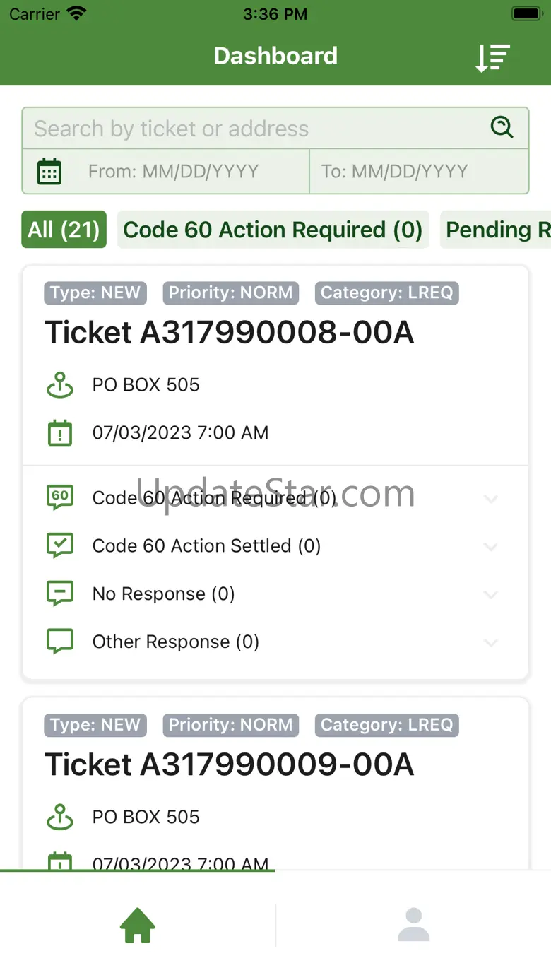The image size is (551, 980).
Task: Tap the Other Response speech bubble icon
Action: (60, 642)
